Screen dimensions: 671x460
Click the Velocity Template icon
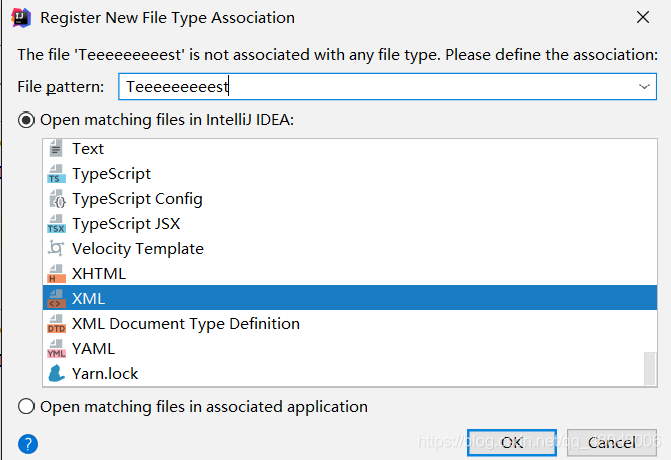tap(56, 249)
